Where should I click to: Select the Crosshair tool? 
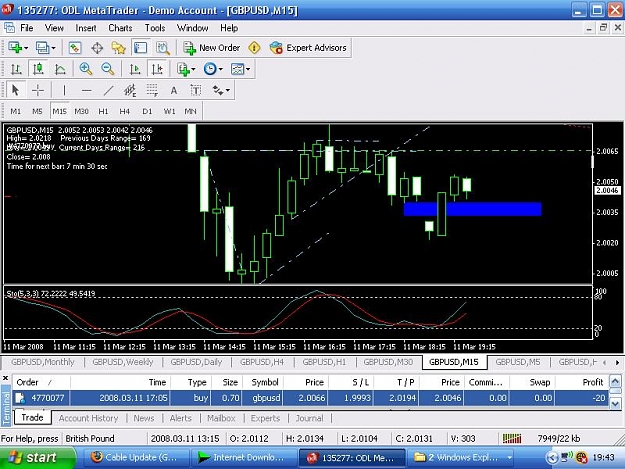[38, 90]
